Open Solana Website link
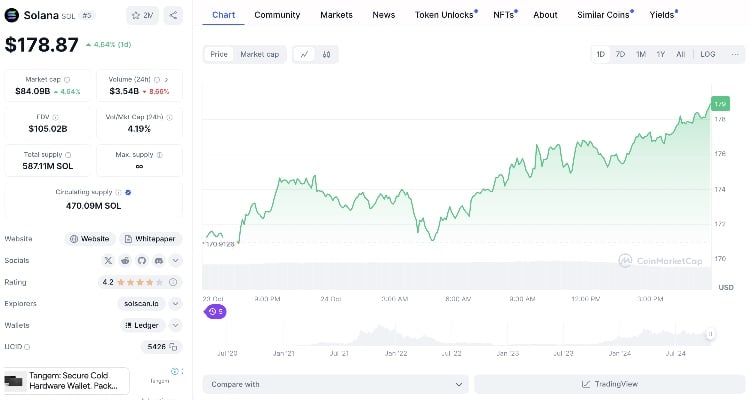The width and height of the screenshot is (750, 400). (89, 239)
